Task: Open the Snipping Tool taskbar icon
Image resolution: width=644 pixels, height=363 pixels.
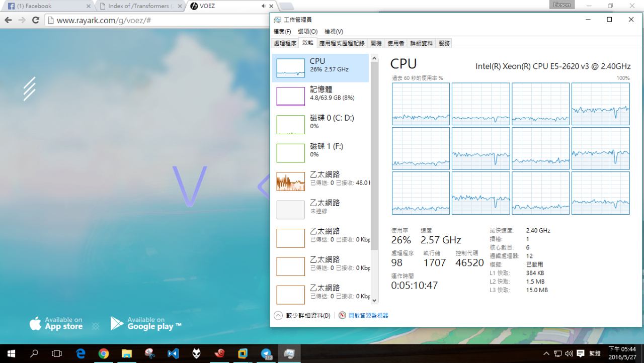Action: pyautogui.click(x=150, y=353)
